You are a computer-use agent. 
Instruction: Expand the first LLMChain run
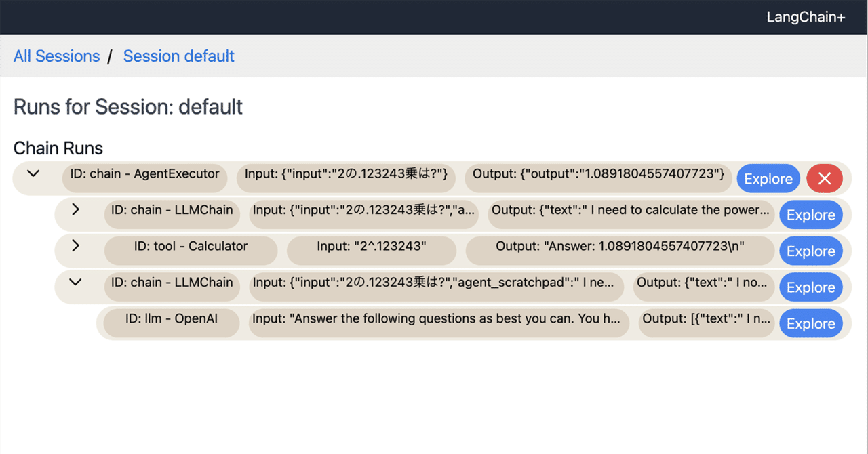click(75, 209)
